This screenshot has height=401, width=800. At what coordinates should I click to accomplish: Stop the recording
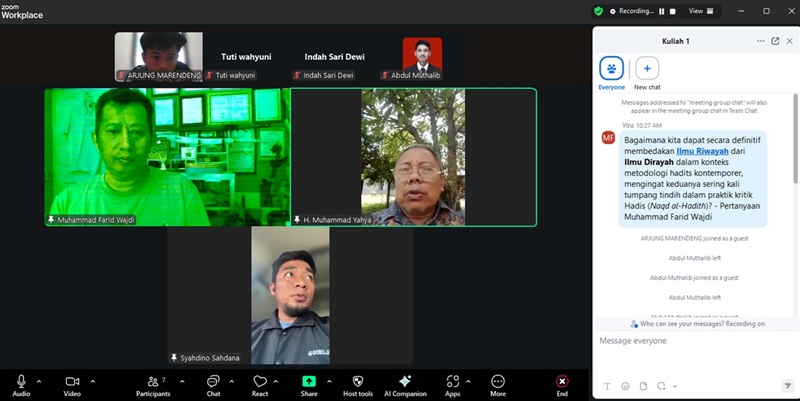(x=673, y=11)
